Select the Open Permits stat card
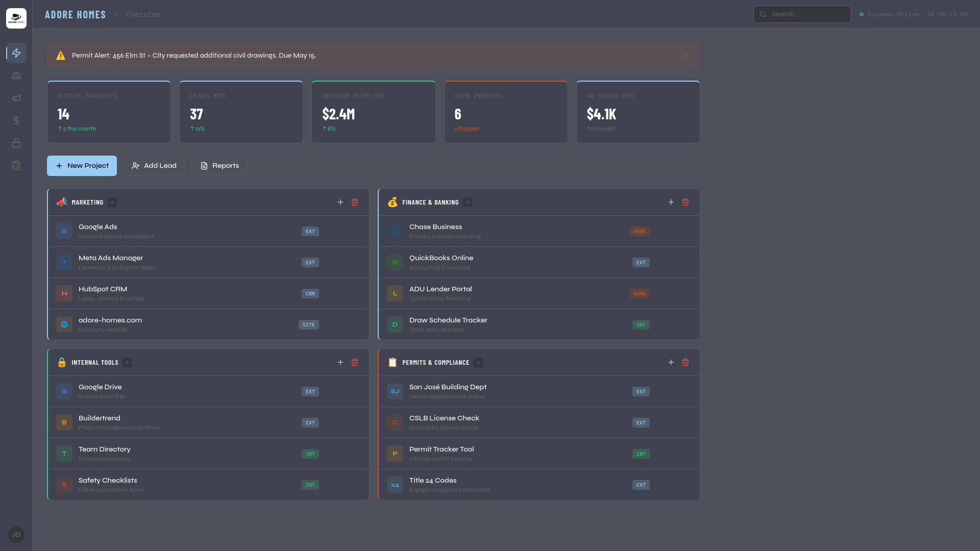The image size is (980, 551). click(506, 112)
